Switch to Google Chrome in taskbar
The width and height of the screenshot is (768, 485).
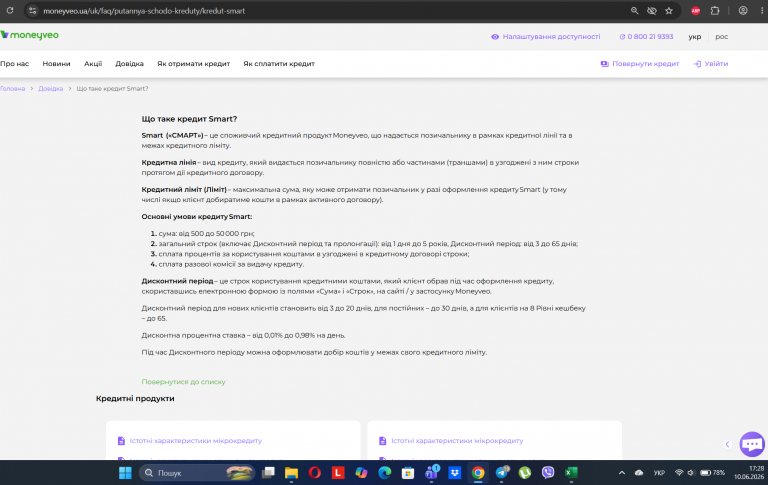[478, 473]
